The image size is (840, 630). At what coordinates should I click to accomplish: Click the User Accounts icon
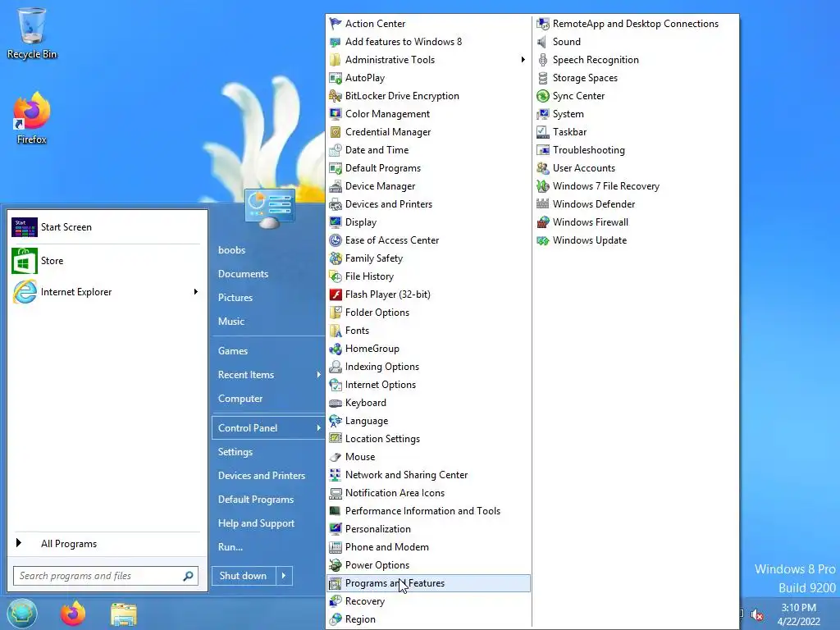point(543,168)
